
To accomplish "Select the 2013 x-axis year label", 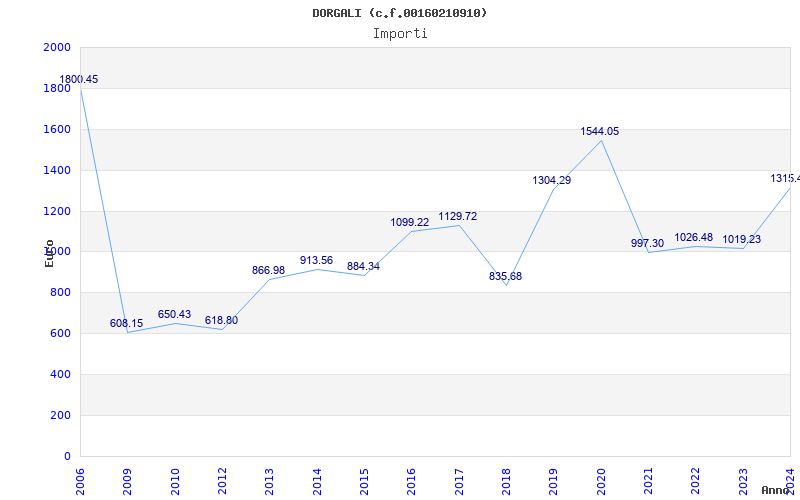I will pyautogui.click(x=269, y=481).
